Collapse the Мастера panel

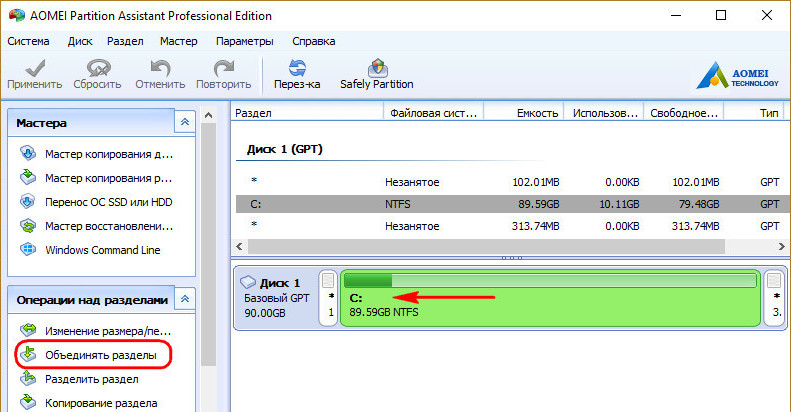(x=185, y=122)
